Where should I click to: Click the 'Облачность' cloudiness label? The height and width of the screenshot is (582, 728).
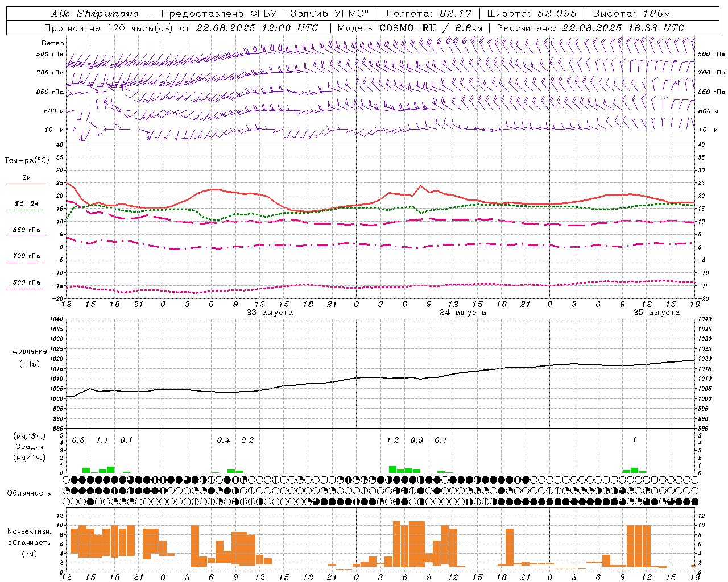click(29, 493)
